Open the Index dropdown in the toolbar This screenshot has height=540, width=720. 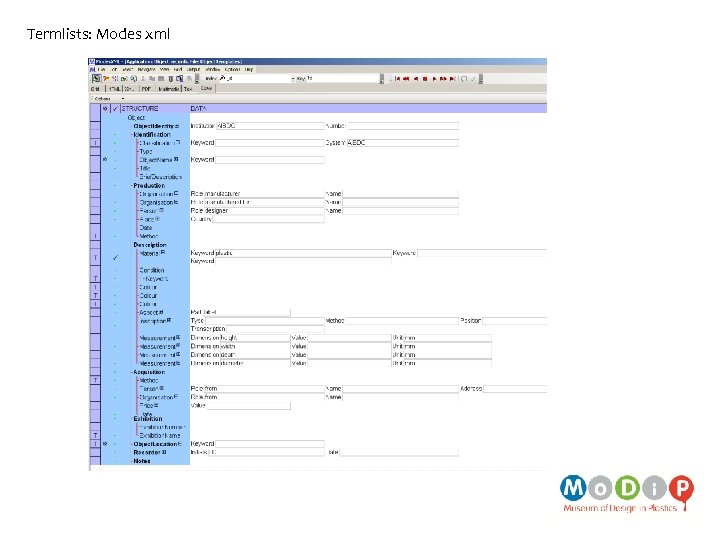tap(293, 79)
